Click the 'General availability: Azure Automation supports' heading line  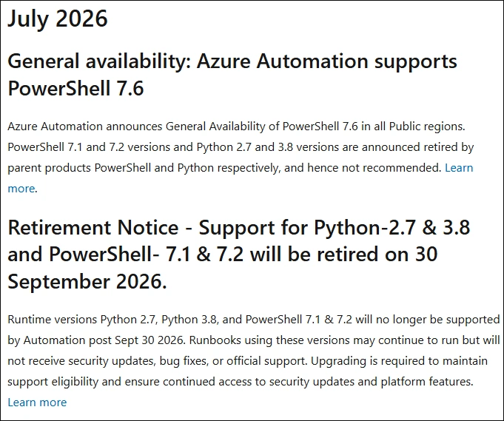click(232, 61)
